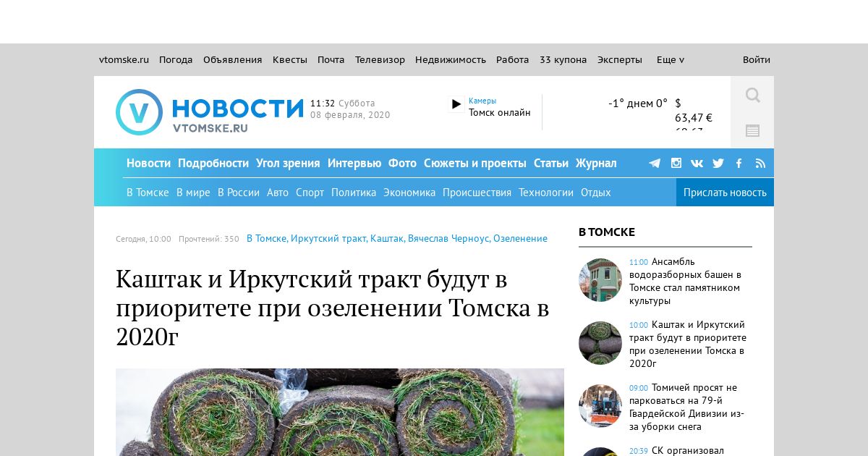The height and width of the screenshot is (456, 868).
Task: Open 'Работа' top bar link
Action: pos(513,60)
